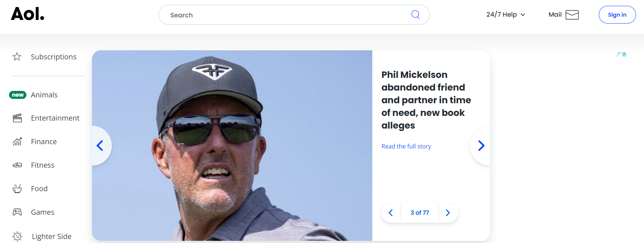
Task: Click the search magnifier icon
Action: 415,14
